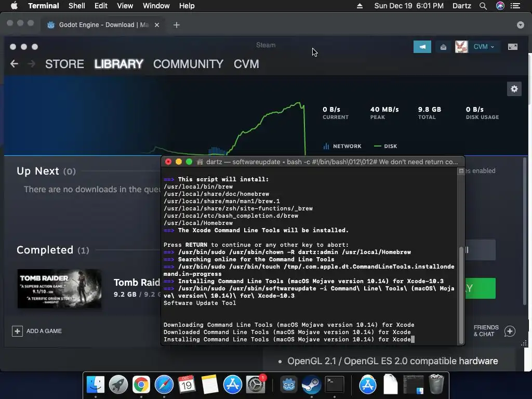Open Calendar from the Dock
Screen dimensions: 532x399
[187, 385]
